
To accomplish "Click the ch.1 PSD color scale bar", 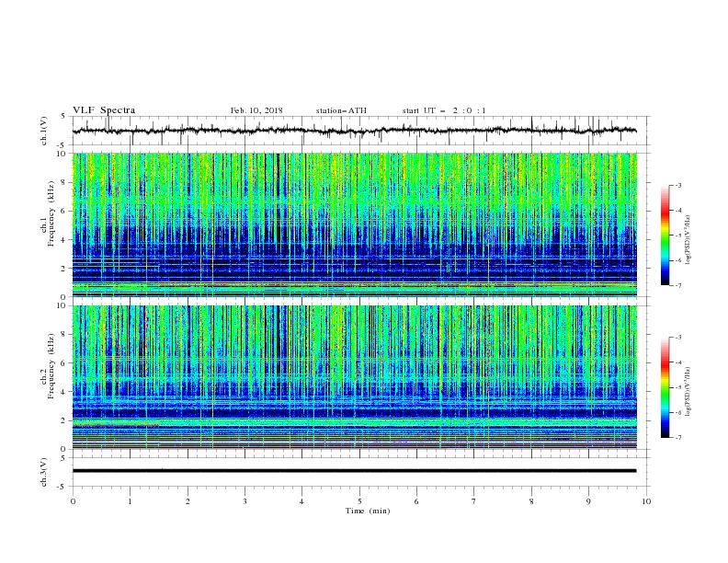I will (665, 236).
